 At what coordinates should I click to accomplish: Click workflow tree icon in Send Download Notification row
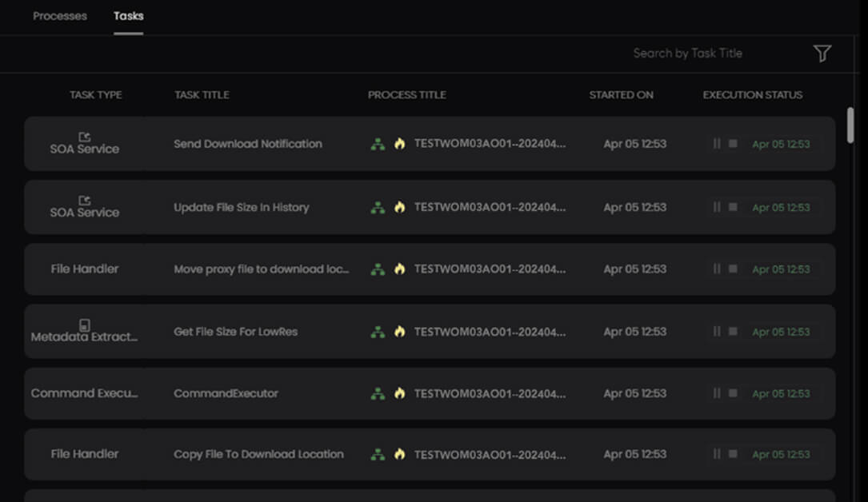(378, 145)
